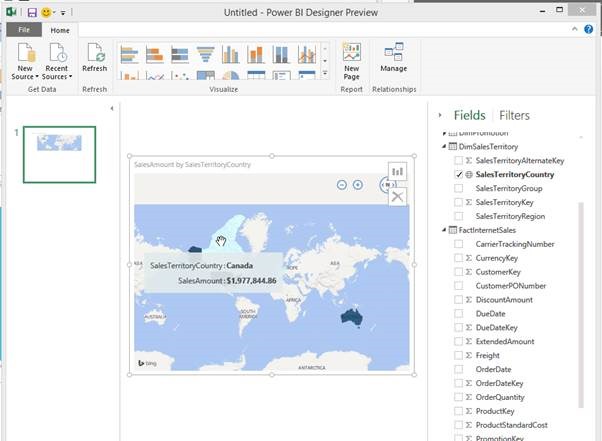
Task: Zoom out the map with minus button
Action: pyautogui.click(x=342, y=185)
